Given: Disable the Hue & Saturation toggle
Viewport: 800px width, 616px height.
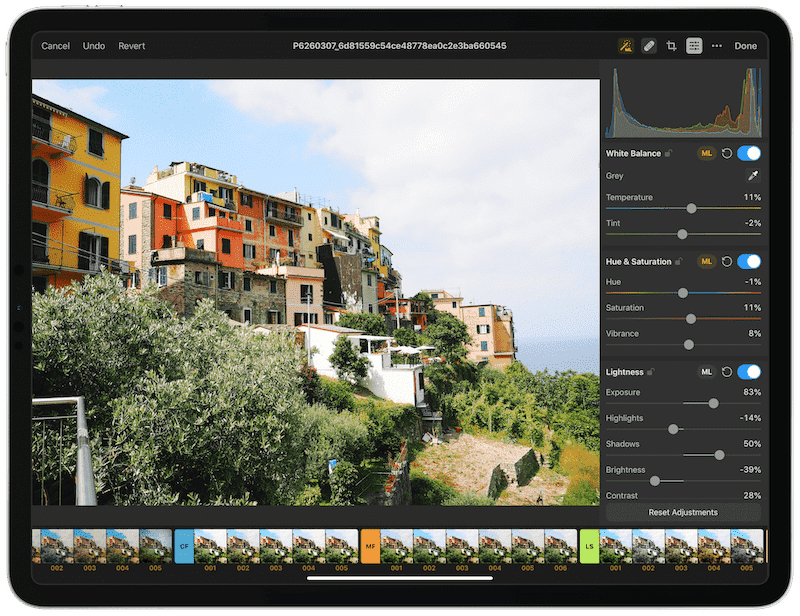Looking at the screenshot, I should point(749,262).
